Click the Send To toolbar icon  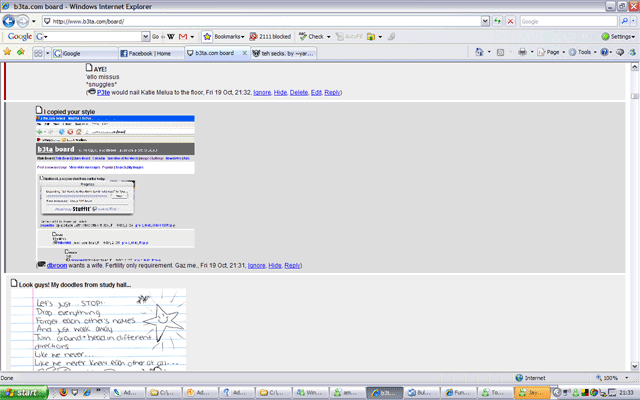coord(371,37)
